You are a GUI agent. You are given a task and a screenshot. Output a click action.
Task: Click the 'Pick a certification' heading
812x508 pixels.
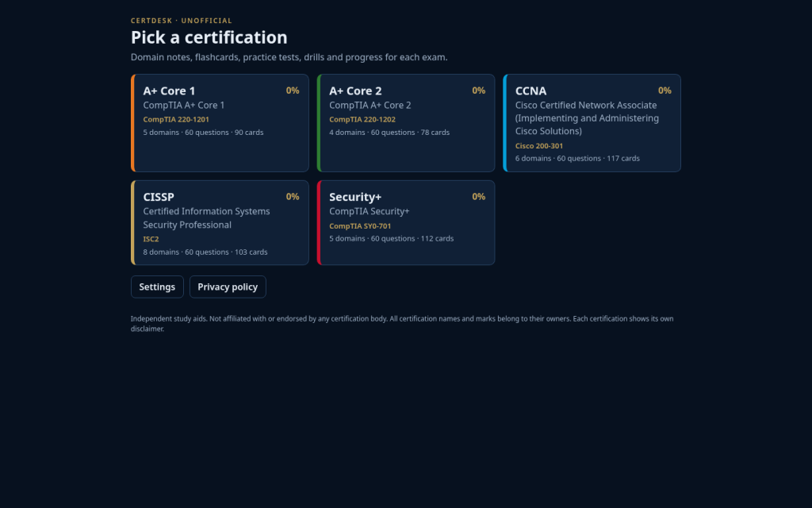pos(209,37)
